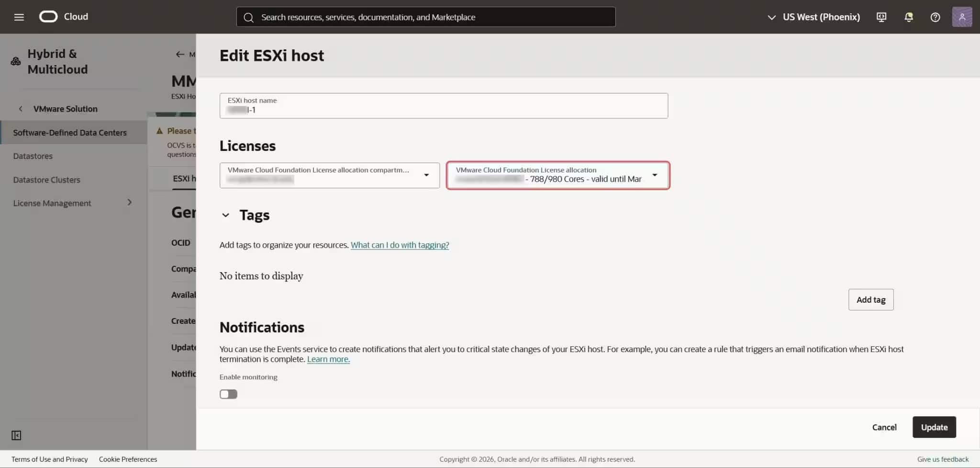The height and width of the screenshot is (468, 980).
Task: Click the search magnifier icon
Action: pos(248,17)
